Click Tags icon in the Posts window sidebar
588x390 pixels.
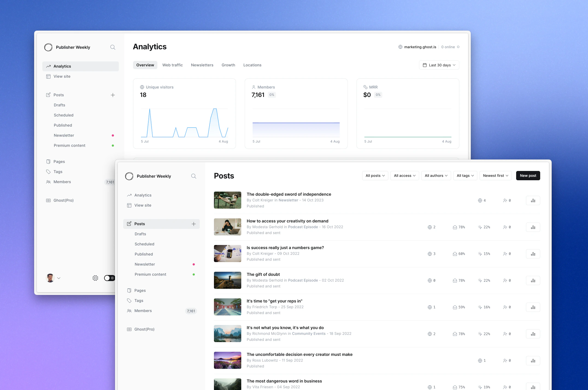click(x=129, y=301)
